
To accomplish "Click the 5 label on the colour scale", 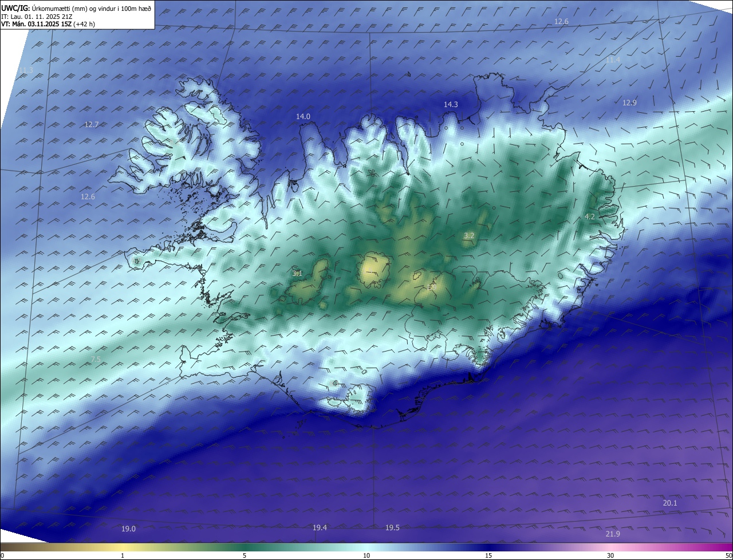I will [245, 555].
